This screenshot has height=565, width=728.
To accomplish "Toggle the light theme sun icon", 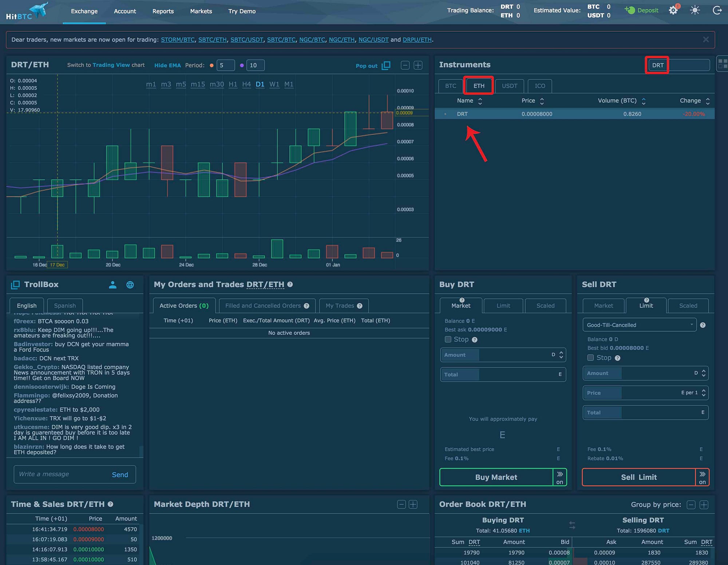I will click(695, 10).
